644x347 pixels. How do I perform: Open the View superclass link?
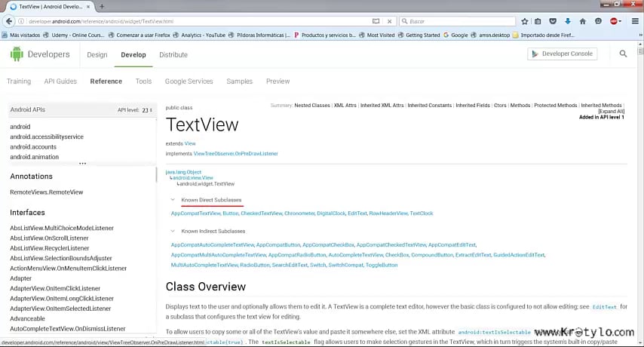click(x=190, y=143)
